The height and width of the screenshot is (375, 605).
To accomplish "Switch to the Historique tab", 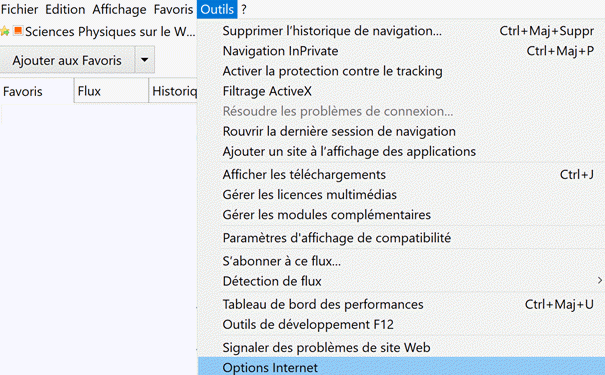I will [173, 91].
